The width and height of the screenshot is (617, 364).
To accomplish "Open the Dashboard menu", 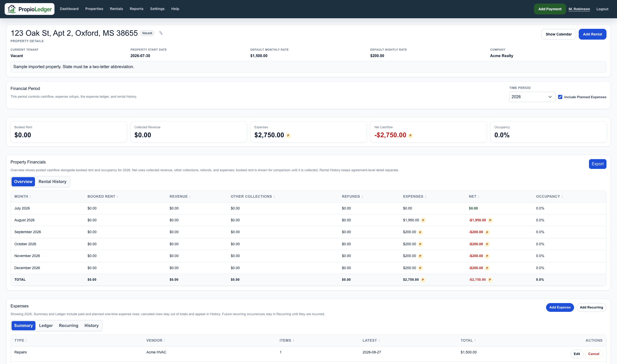I will (x=69, y=9).
